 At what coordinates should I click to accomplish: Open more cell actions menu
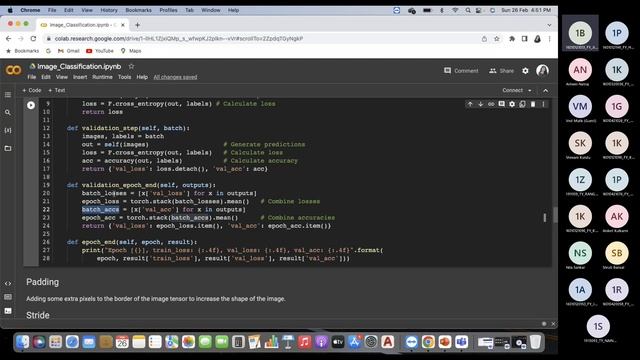click(543, 104)
